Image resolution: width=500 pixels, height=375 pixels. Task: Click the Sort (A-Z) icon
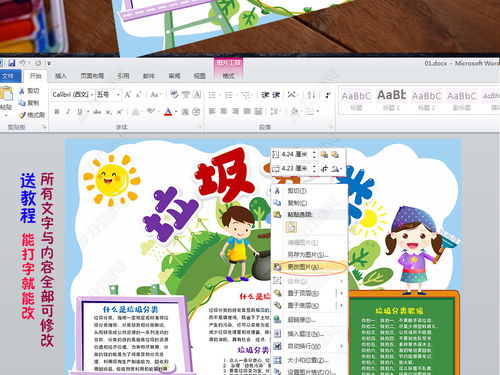[311, 95]
